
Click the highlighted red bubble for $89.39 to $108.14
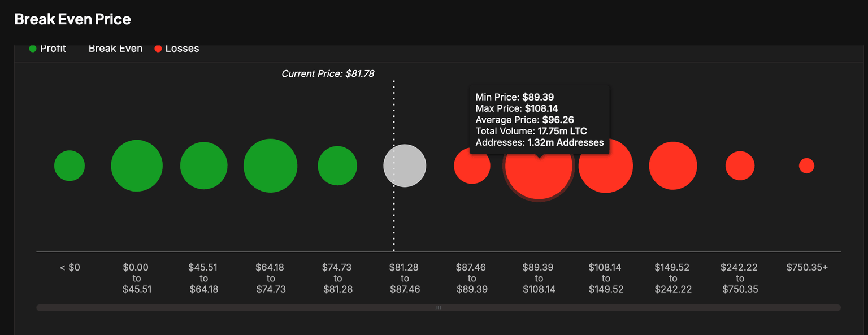click(539, 165)
